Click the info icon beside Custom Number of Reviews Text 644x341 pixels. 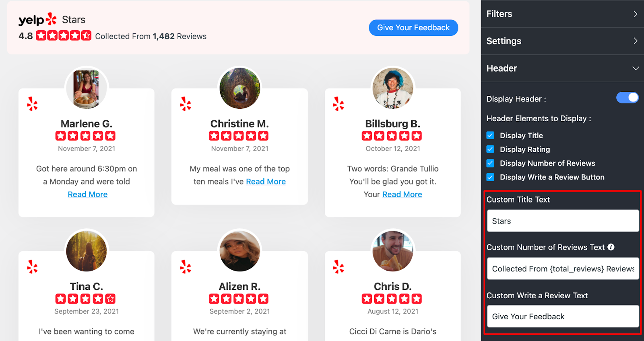point(611,247)
